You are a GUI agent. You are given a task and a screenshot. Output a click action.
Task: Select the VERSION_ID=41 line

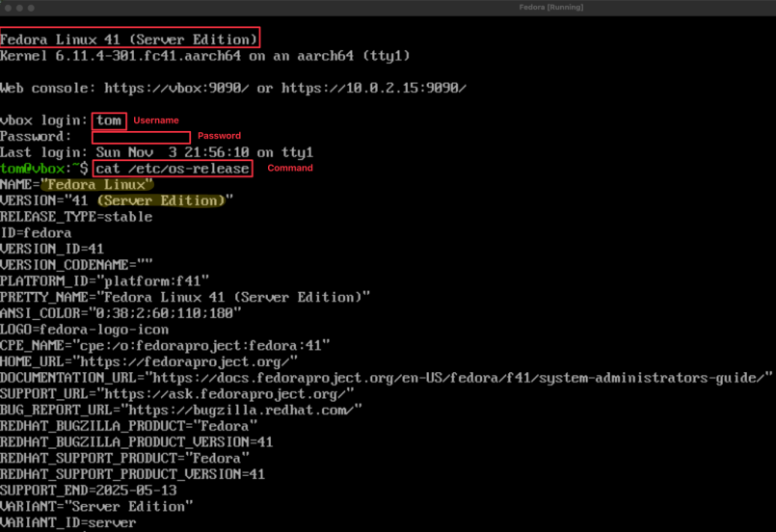(52, 249)
